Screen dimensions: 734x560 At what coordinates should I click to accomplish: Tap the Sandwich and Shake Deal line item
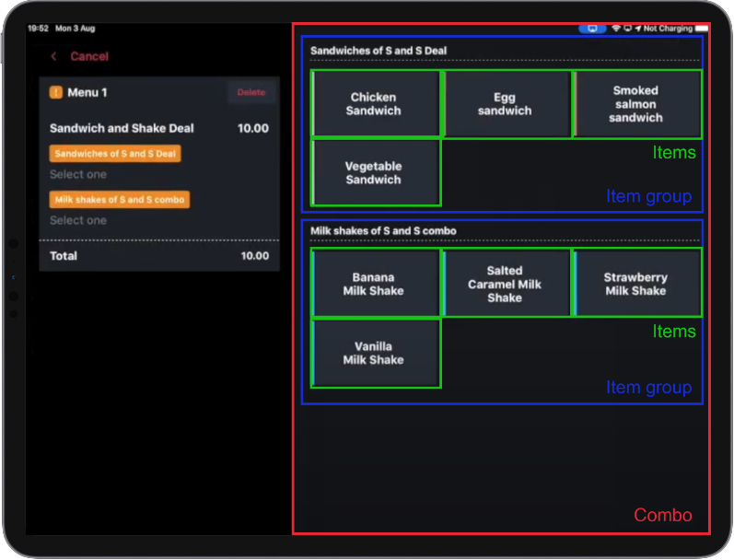coord(122,129)
